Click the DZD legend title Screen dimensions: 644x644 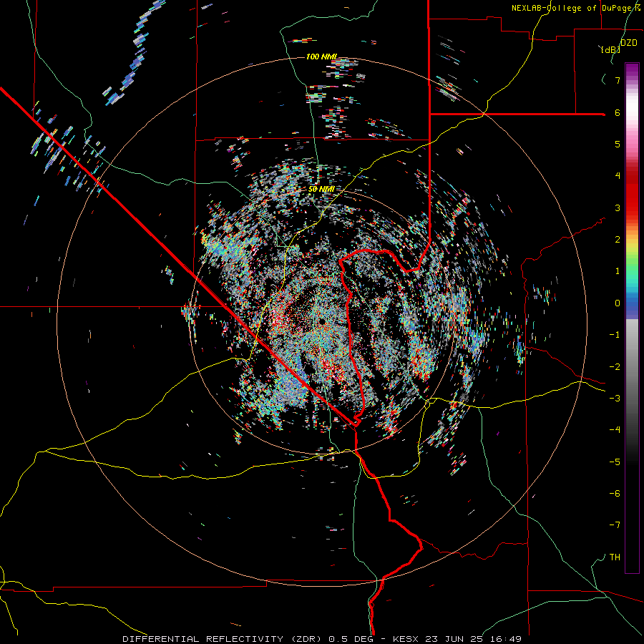click(629, 42)
